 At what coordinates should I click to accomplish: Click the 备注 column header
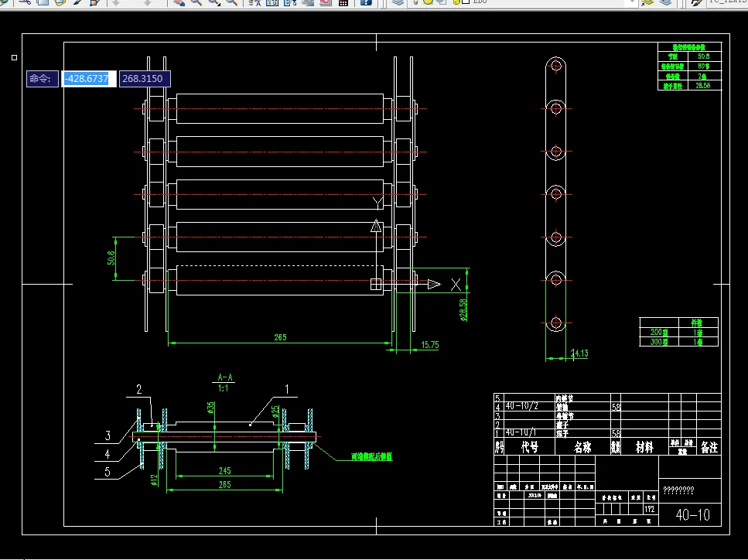coord(709,447)
